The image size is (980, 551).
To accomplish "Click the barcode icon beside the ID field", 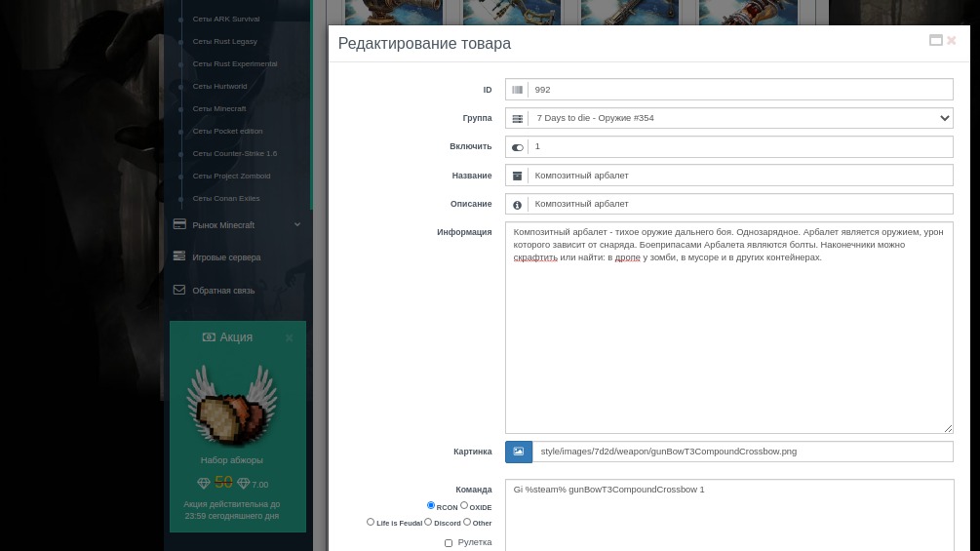I will 517,90.
